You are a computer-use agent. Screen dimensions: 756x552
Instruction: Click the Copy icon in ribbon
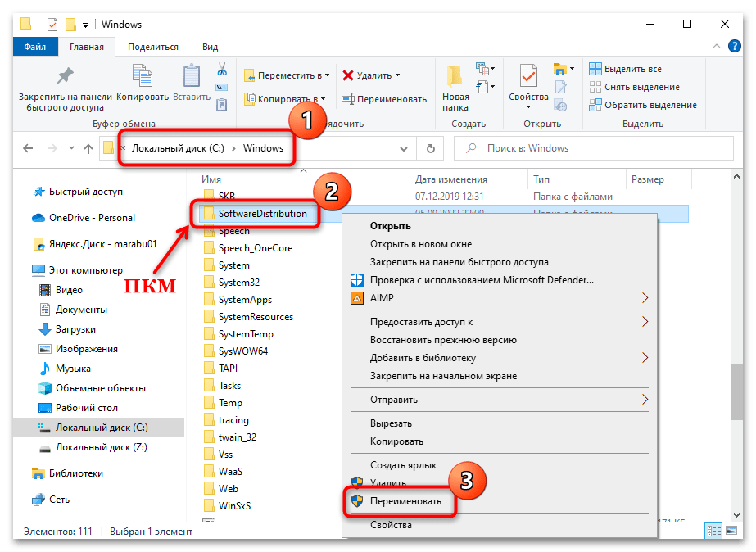point(143,76)
